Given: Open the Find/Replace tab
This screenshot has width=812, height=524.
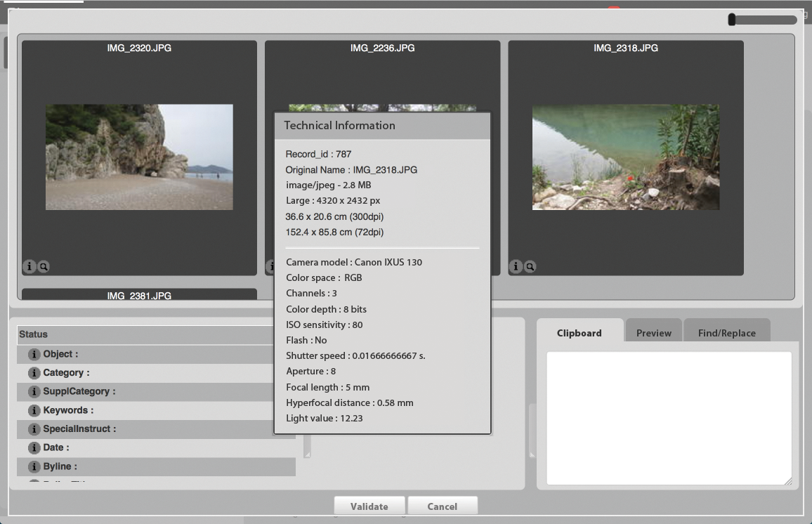Looking at the screenshot, I should tap(727, 333).
